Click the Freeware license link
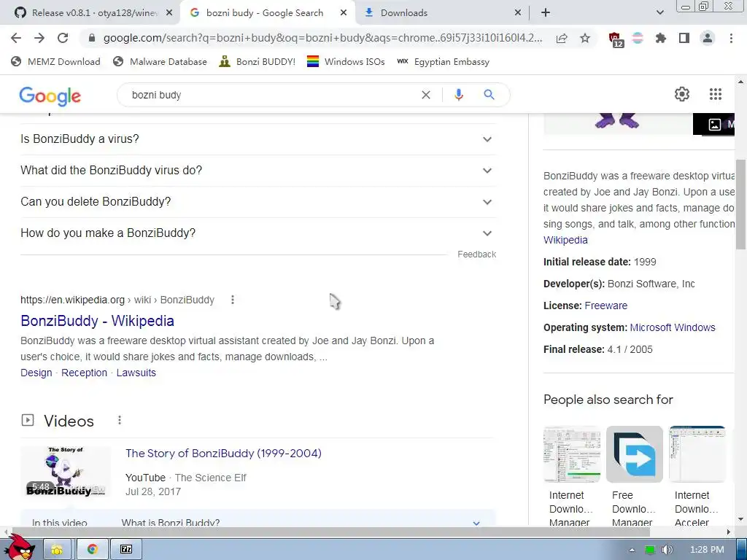 [605, 306]
